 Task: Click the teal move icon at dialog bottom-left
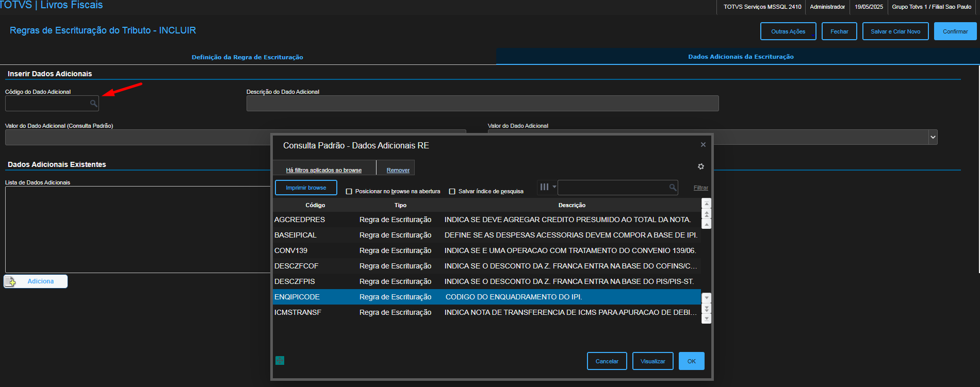pos(280,361)
